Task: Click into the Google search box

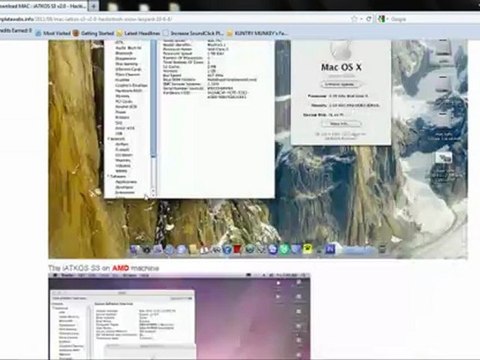Action: 433,19
